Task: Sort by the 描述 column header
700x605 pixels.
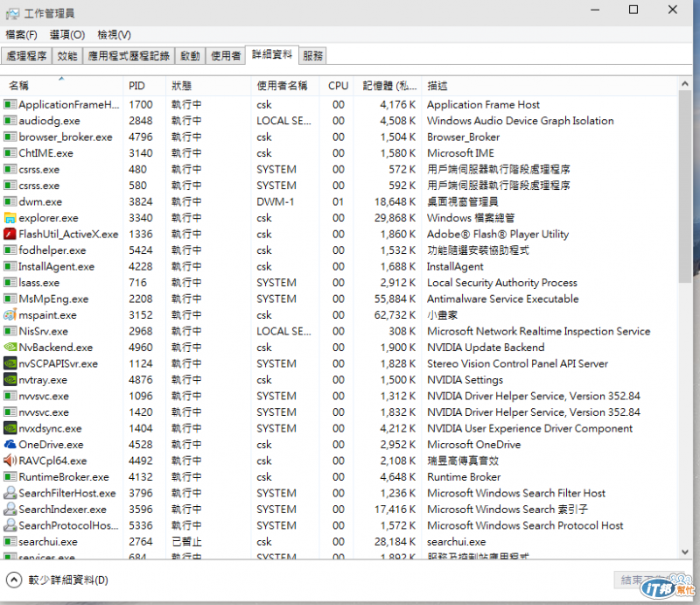Action: pyautogui.click(x=549, y=86)
